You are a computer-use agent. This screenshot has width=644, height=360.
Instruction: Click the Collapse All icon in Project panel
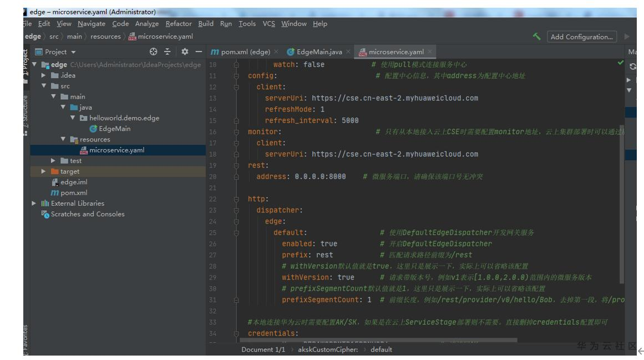(x=167, y=52)
